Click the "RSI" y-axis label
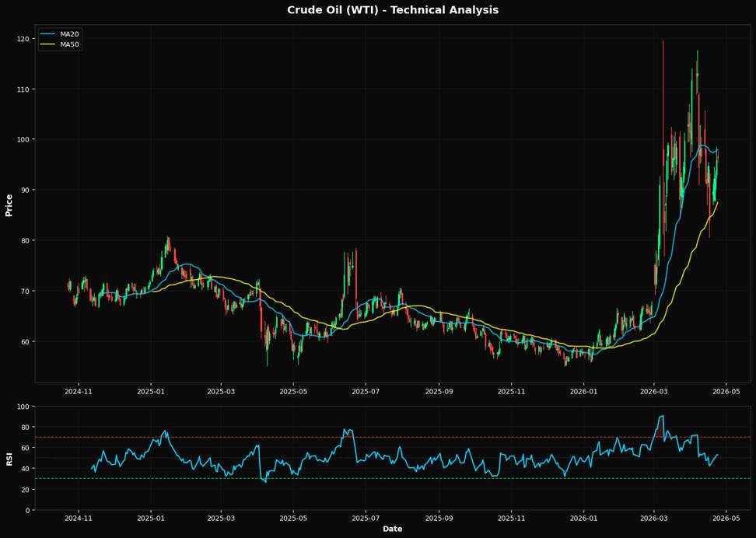756x538 pixels. 9,459
